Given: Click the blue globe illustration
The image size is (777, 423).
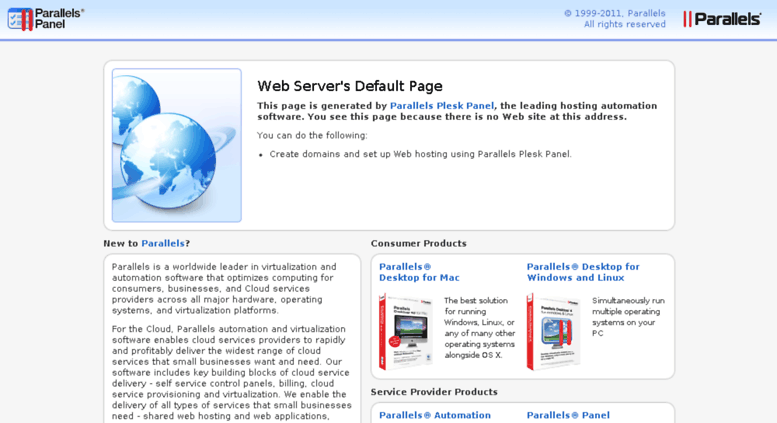Looking at the screenshot, I should pos(177,145).
